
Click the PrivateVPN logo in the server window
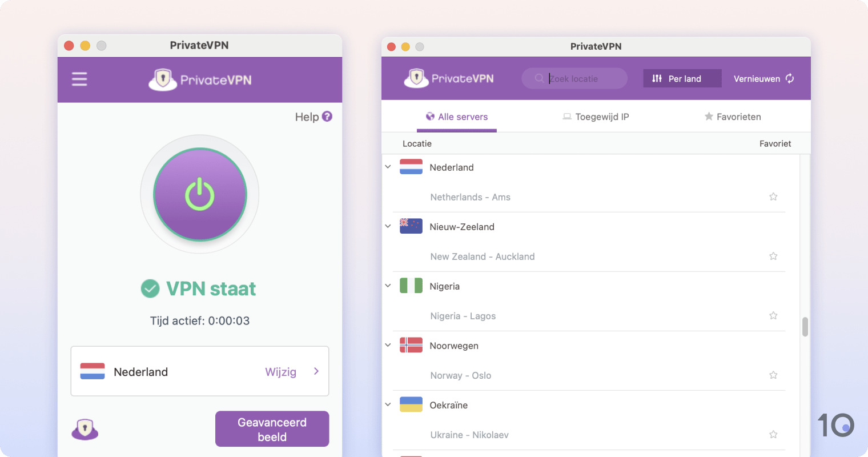point(449,78)
